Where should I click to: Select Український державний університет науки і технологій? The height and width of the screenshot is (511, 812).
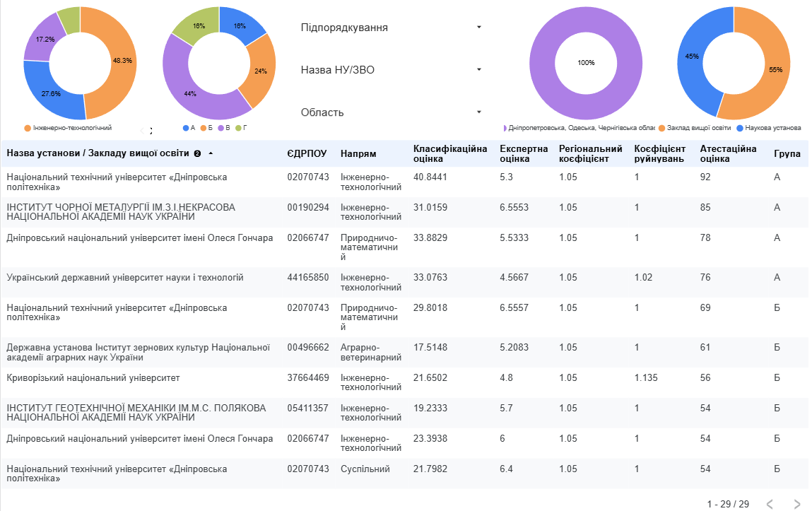click(125, 278)
